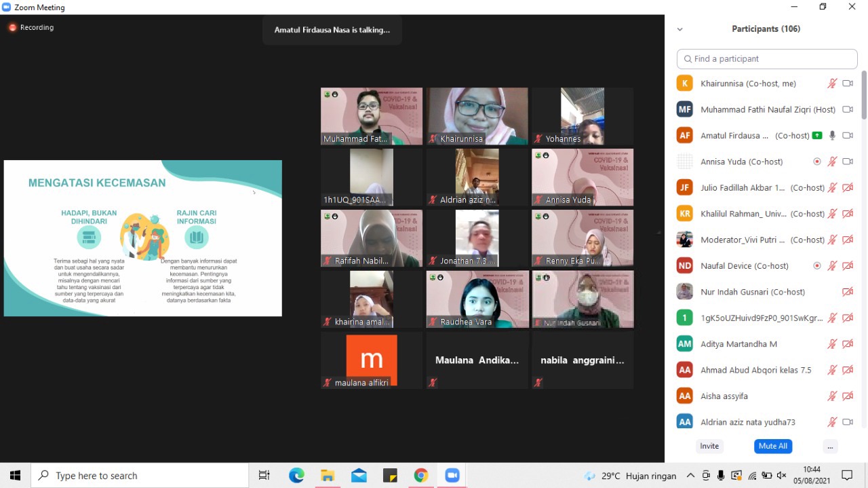Click Amatul Firdausa's green screen-share icon
868x488 pixels.
(x=817, y=136)
